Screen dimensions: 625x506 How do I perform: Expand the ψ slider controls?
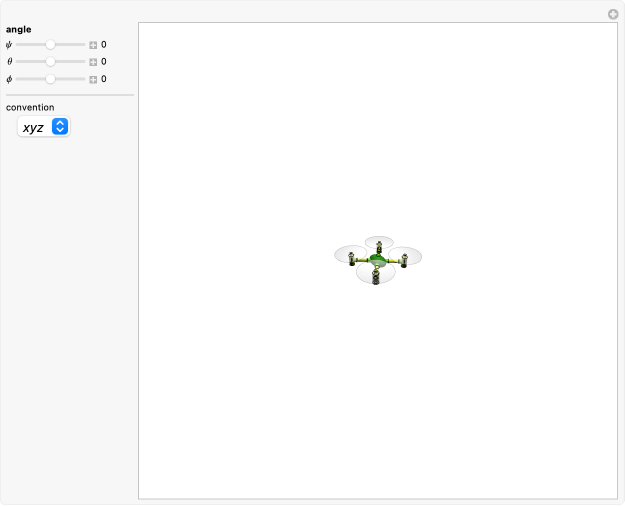93,45
